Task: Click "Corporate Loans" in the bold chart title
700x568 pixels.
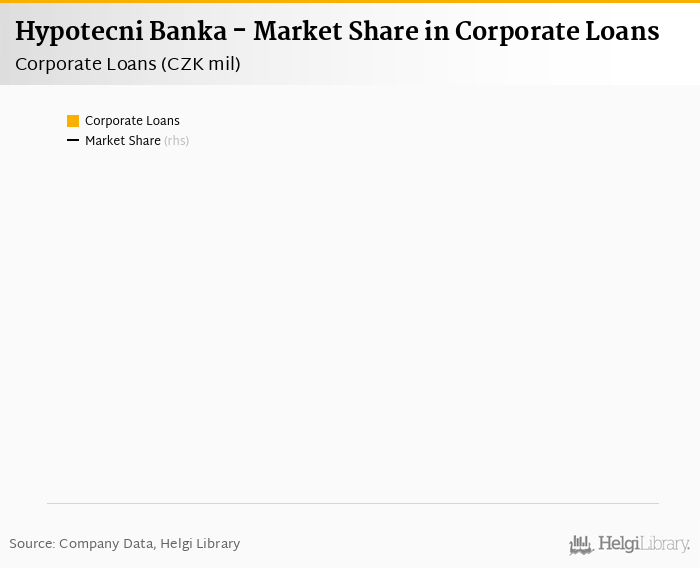Action: coord(557,31)
